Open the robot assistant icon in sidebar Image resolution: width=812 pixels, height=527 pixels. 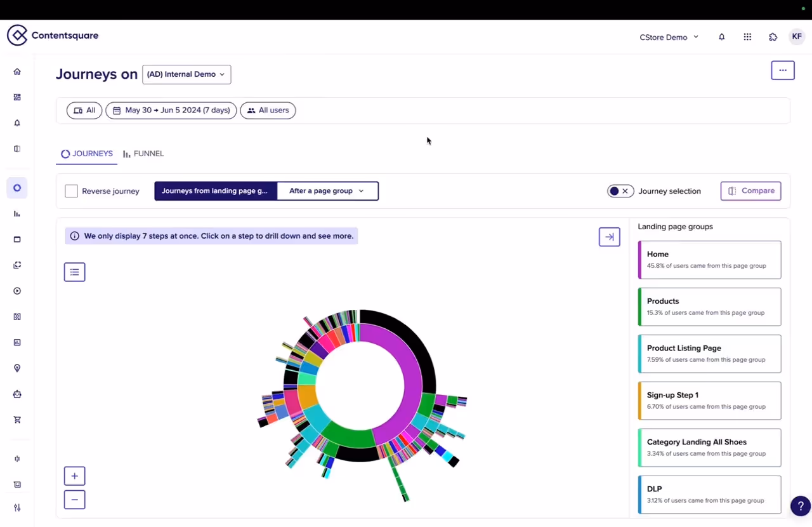click(17, 394)
